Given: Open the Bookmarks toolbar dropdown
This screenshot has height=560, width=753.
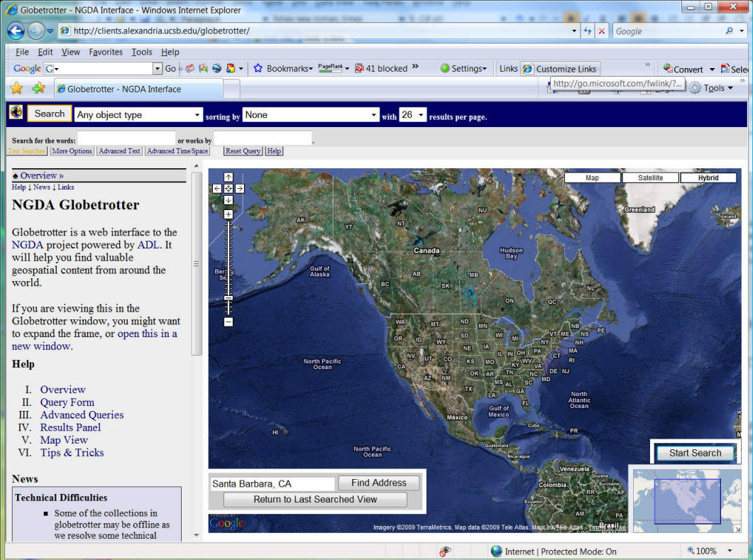Looking at the screenshot, I should tap(283, 69).
